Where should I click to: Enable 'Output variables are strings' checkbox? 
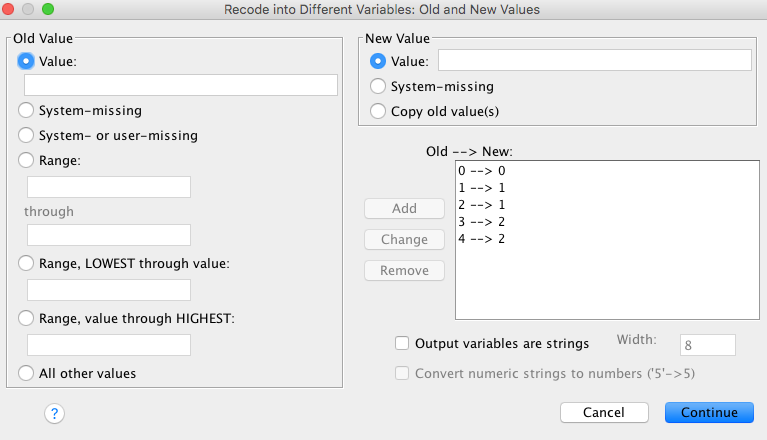pyautogui.click(x=402, y=343)
